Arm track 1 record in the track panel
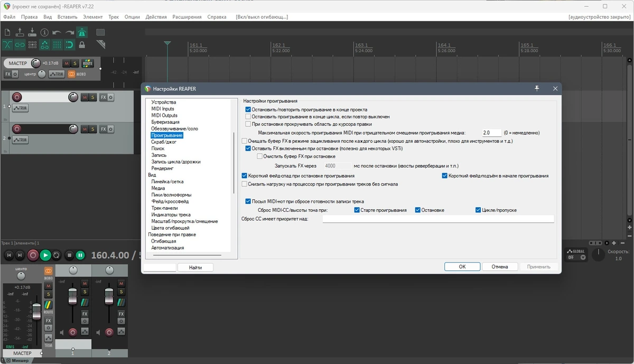The height and width of the screenshot is (364, 634). coord(17,97)
